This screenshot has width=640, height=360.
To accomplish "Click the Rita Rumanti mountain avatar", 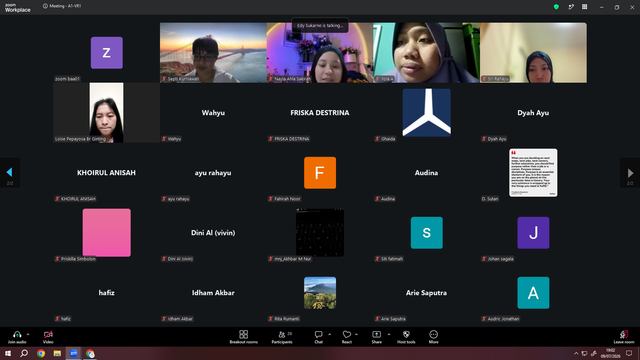I will (x=320, y=293).
